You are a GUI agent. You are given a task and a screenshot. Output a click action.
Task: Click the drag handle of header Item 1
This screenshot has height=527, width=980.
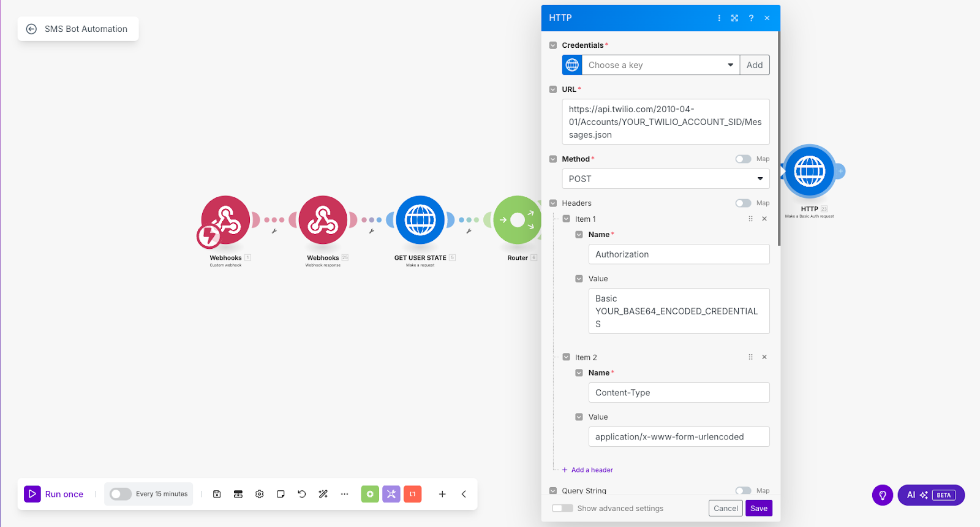pyautogui.click(x=751, y=219)
